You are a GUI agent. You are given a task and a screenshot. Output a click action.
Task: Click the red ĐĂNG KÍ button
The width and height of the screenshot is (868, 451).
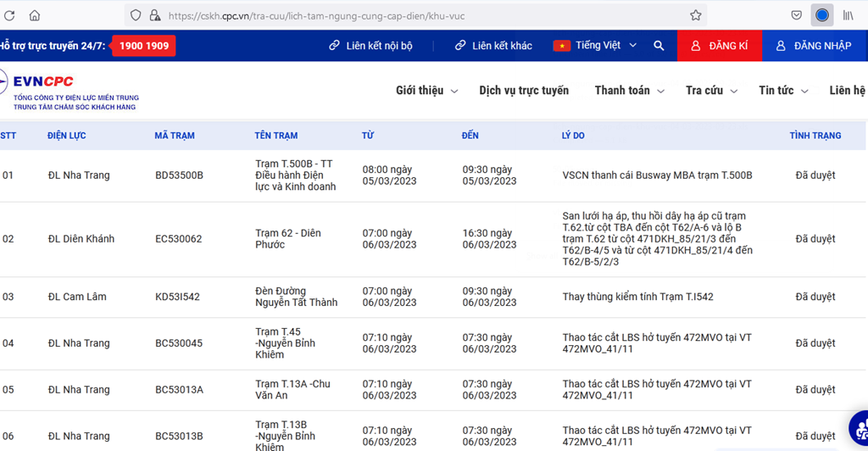pos(720,46)
